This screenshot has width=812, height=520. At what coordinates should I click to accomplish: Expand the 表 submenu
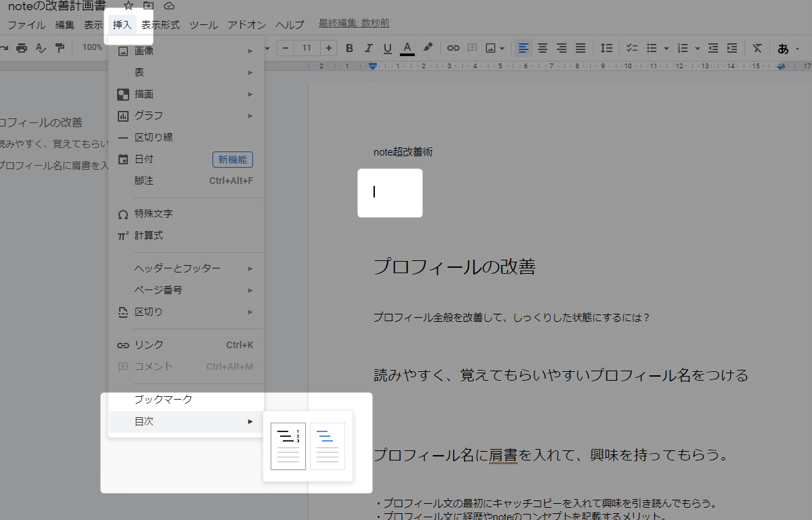click(186, 72)
